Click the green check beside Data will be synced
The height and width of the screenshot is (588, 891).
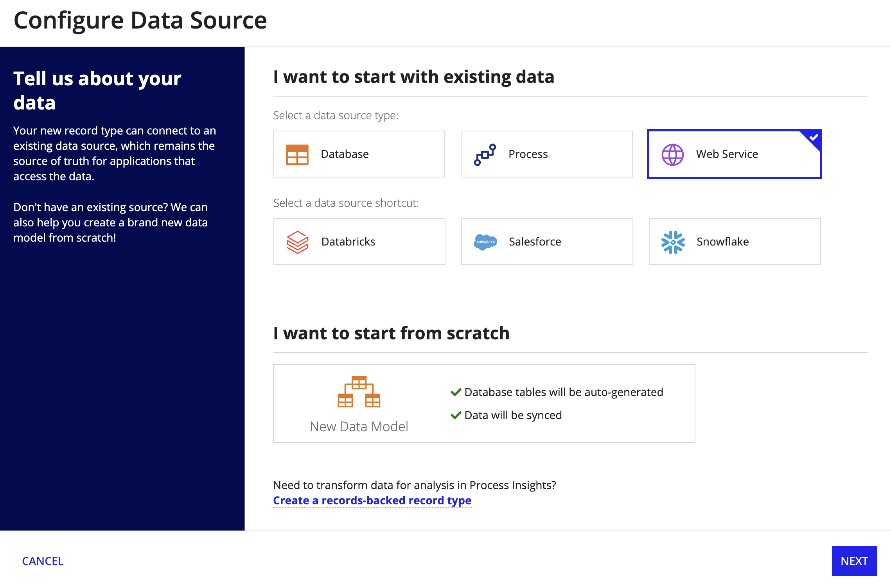click(456, 415)
